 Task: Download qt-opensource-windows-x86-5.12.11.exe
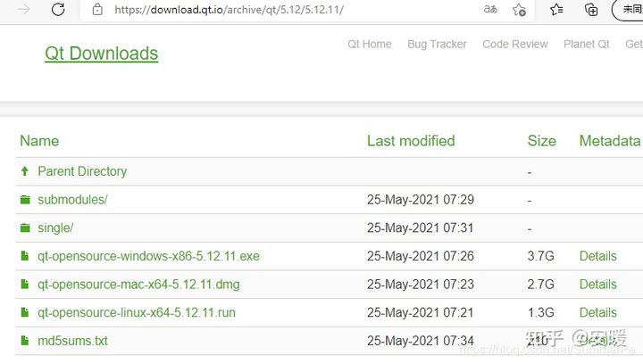148,256
